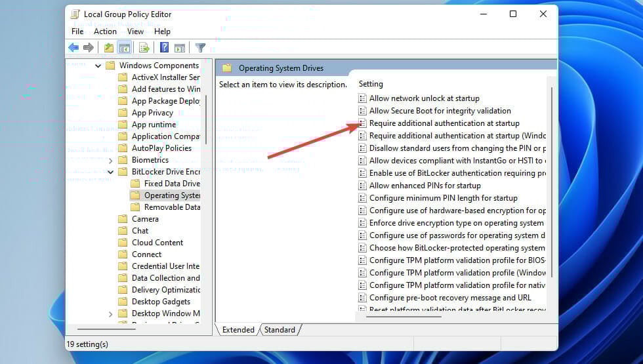Click the Up one level folder icon
Screen dimensions: 643x364
point(109,47)
